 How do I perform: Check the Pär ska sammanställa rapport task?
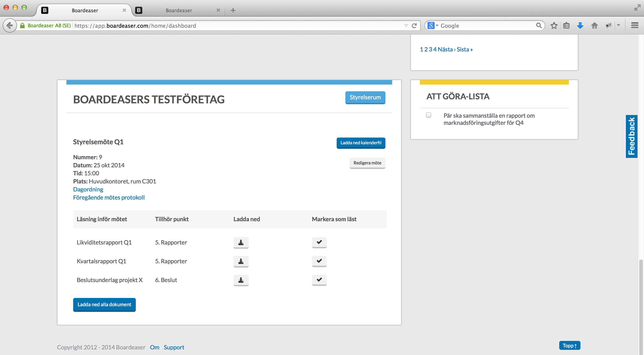(429, 115)
